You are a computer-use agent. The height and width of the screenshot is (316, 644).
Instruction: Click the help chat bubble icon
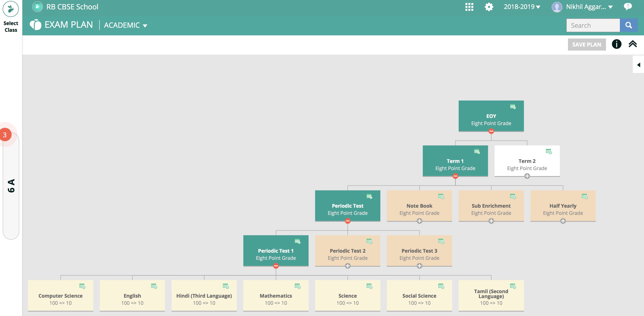627,7
